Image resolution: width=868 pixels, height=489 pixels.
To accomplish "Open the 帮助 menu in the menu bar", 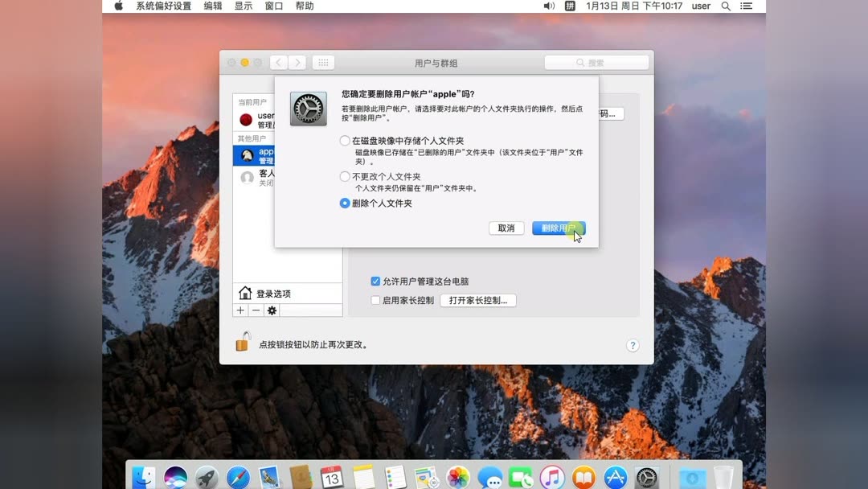I will (306, 6).
